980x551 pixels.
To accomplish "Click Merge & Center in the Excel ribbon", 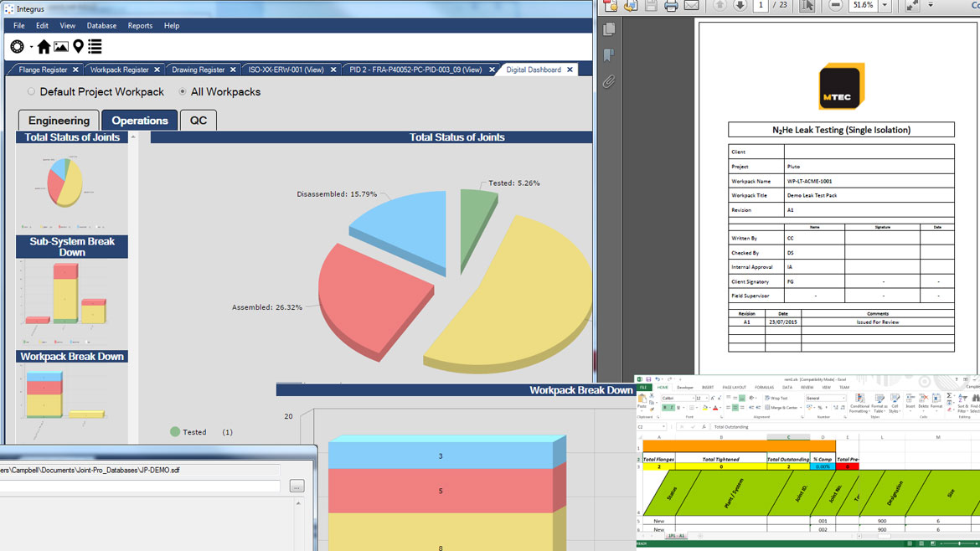I will point(781,407).
